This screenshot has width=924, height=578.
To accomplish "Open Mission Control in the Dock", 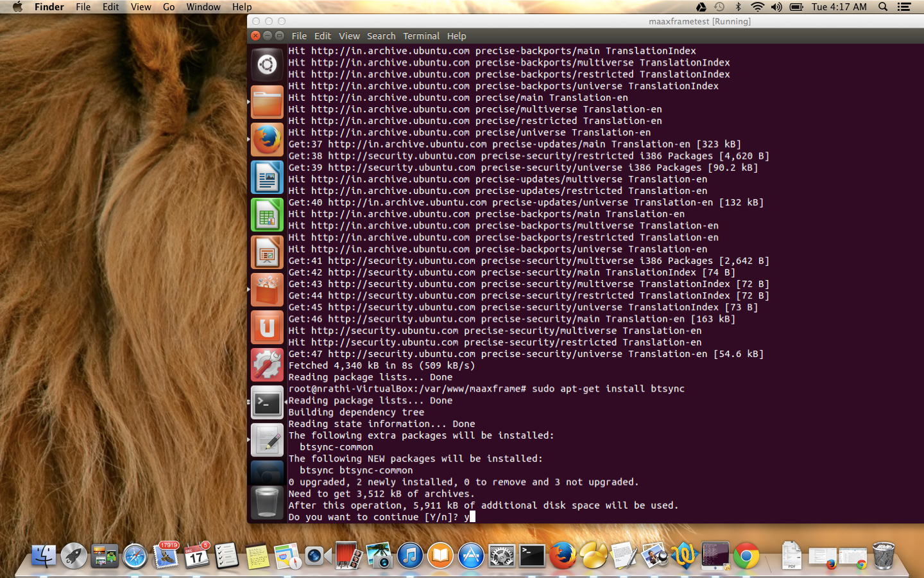I will coord(104,556).
